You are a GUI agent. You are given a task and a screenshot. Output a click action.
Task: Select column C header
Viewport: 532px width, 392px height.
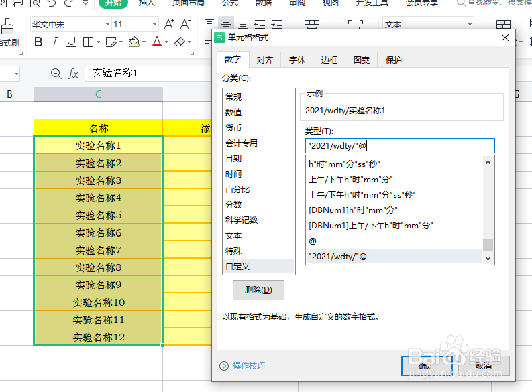pos(99,94)
